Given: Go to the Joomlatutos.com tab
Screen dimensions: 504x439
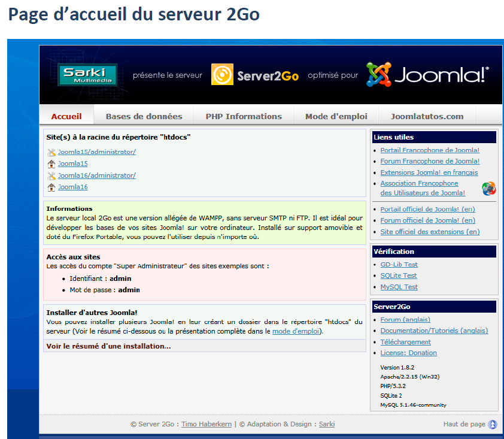Looking at the screenshot, I should (x=427, y=116).
